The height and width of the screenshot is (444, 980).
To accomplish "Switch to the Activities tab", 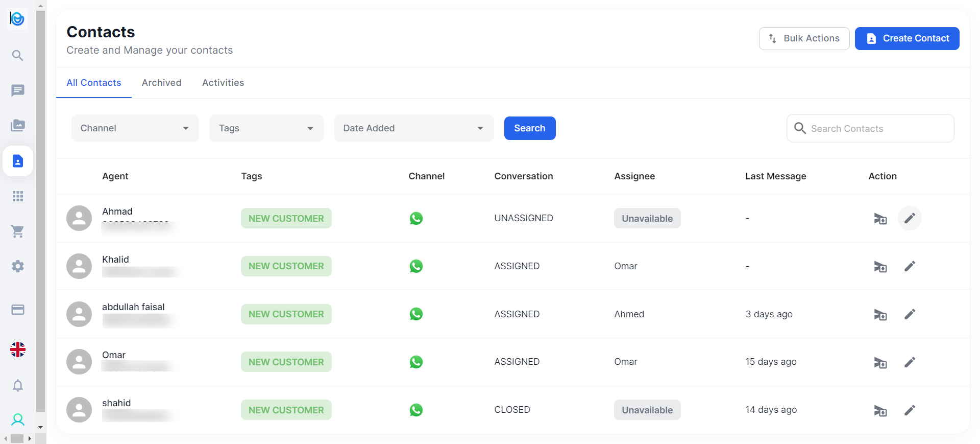I will tap(223, 83).
